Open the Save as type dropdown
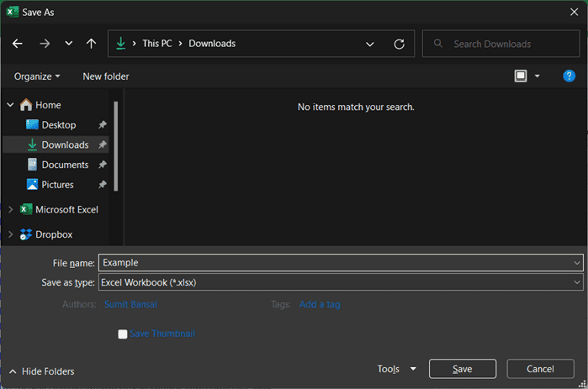Image resolution: width=588 pixels, height=389 pixels. click(x=576, y=282)
